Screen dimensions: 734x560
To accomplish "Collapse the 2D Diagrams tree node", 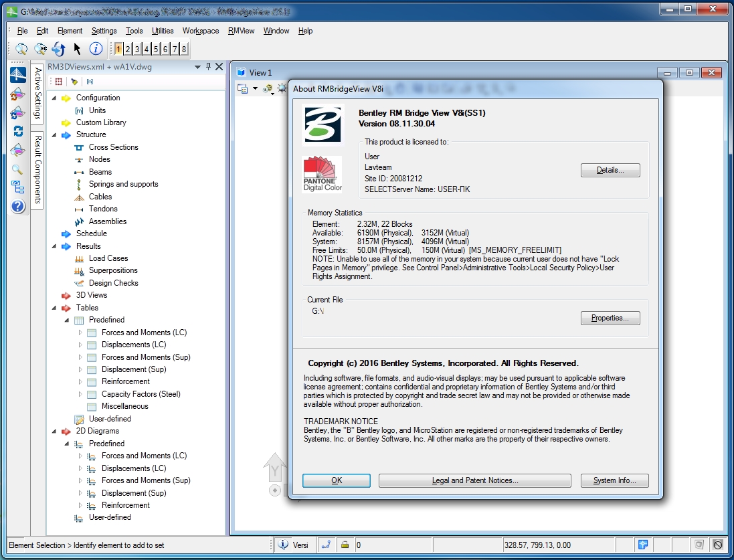I will (54, 432).
